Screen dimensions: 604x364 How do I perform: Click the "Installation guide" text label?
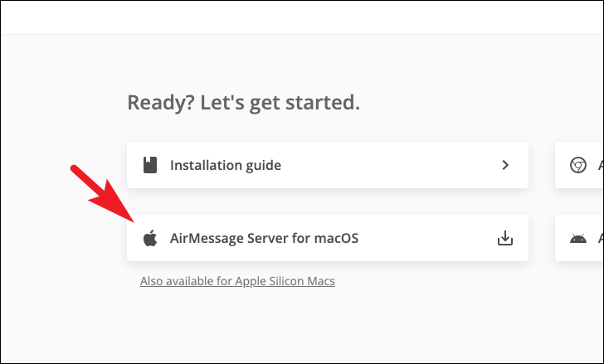coord(226,166)
